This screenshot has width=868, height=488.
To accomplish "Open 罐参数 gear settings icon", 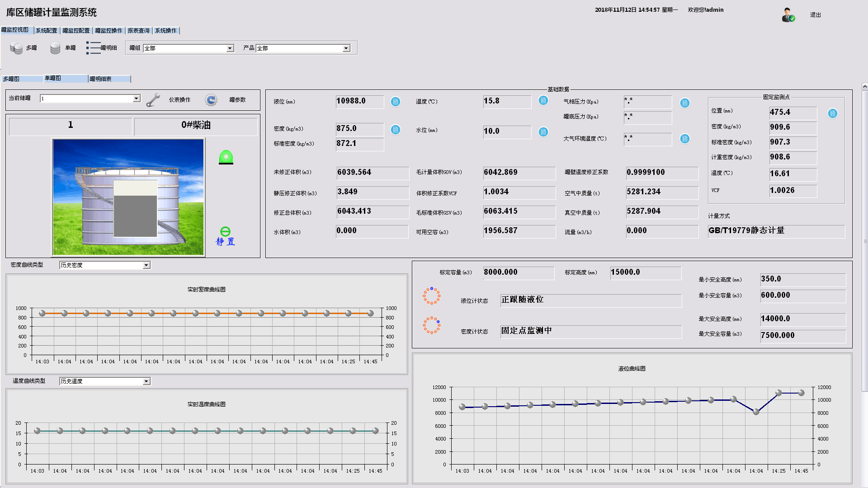I will click(x=211, y=100).
